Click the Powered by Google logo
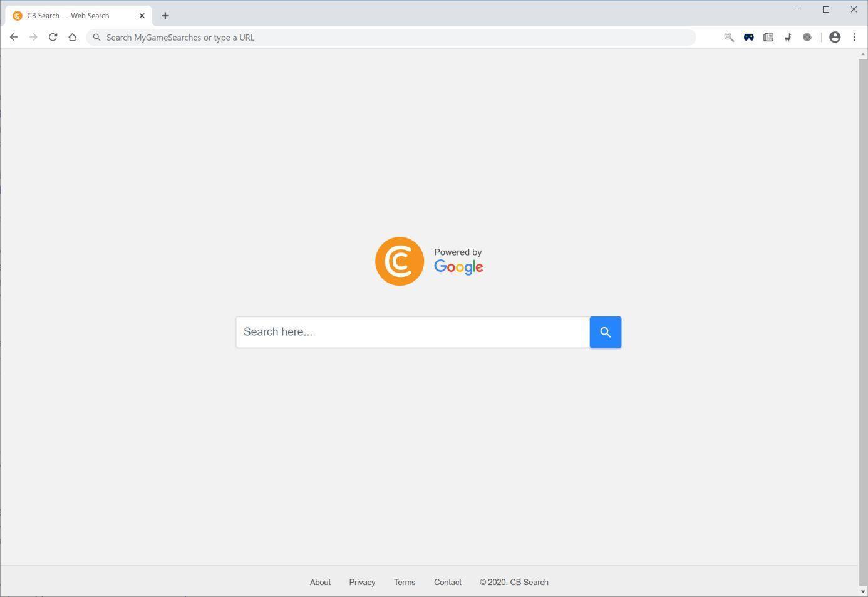 pyautogui.click(x=458, y=261)
